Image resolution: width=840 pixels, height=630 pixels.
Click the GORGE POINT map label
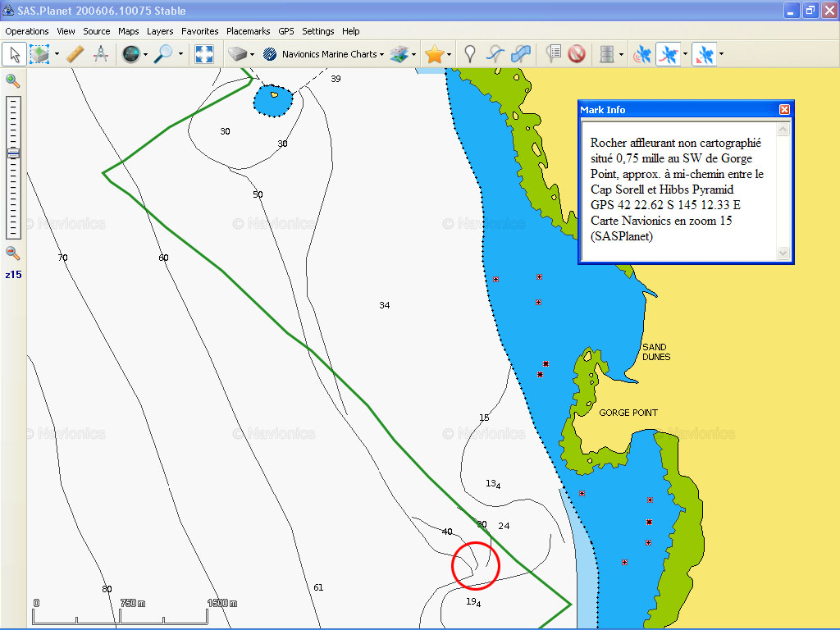(628, 413)
